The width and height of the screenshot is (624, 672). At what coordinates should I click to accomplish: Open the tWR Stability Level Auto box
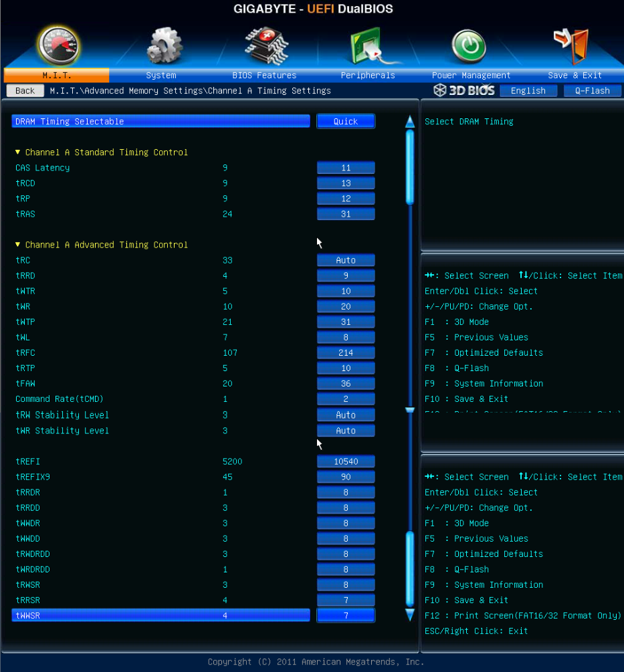pyautogui.click(x=346, y=431)
